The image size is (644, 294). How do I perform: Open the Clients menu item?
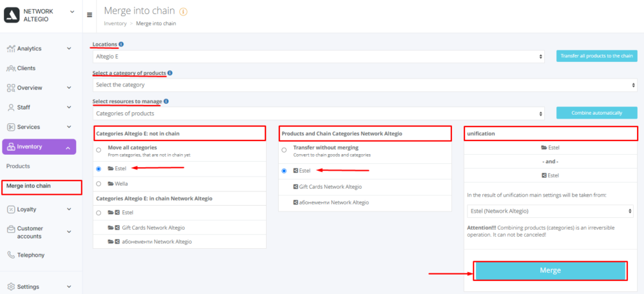[x=26, y=68]
